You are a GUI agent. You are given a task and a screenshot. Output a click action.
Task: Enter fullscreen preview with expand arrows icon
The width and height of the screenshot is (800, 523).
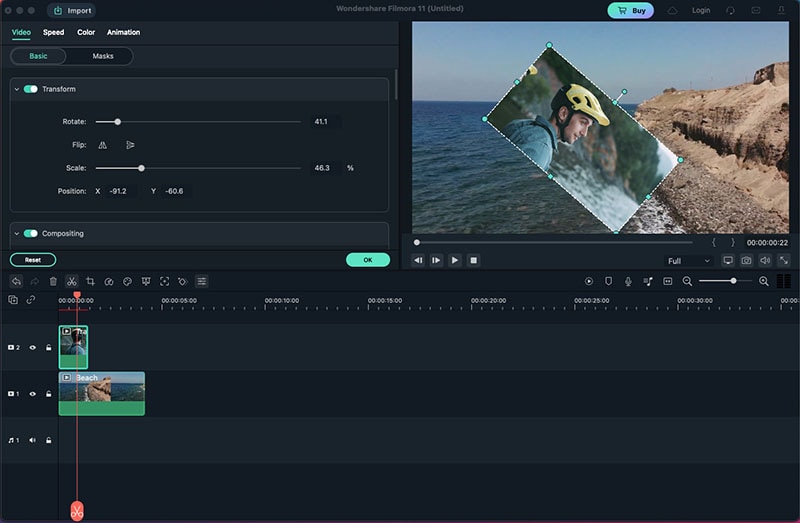pos(784,260)
